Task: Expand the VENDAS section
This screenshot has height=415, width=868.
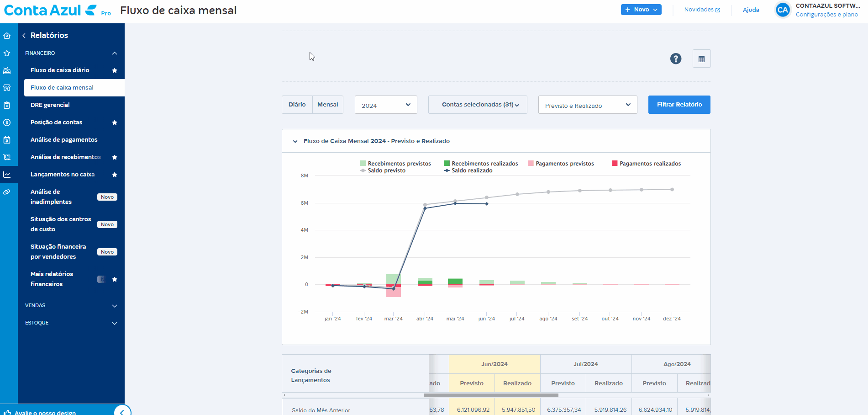Action: 71,305
